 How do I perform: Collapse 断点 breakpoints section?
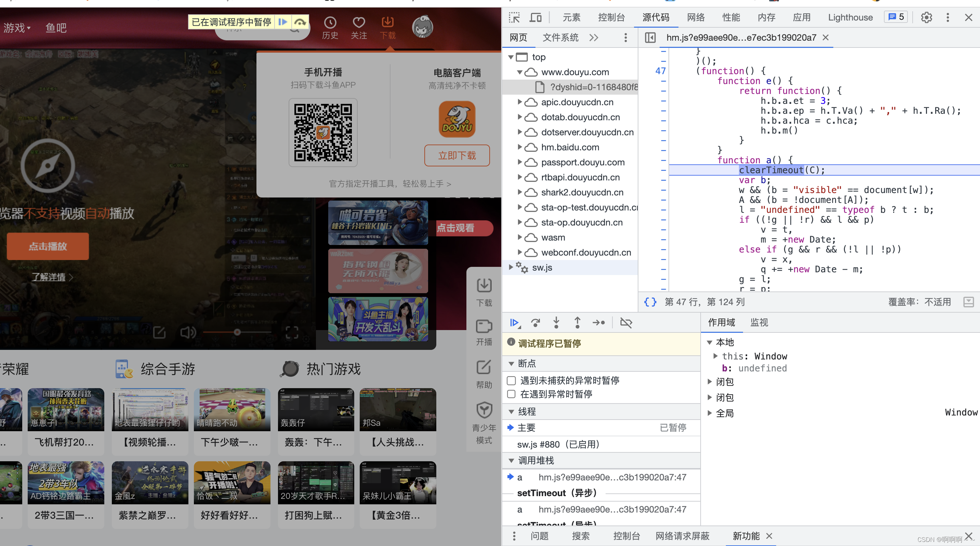(511, 364)
